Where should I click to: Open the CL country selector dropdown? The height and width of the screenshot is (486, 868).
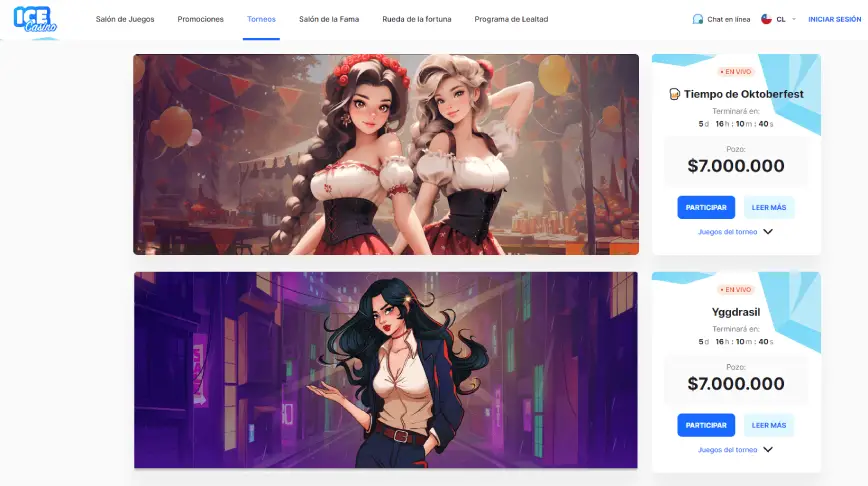pyautogui.click(x=781, y=19)
